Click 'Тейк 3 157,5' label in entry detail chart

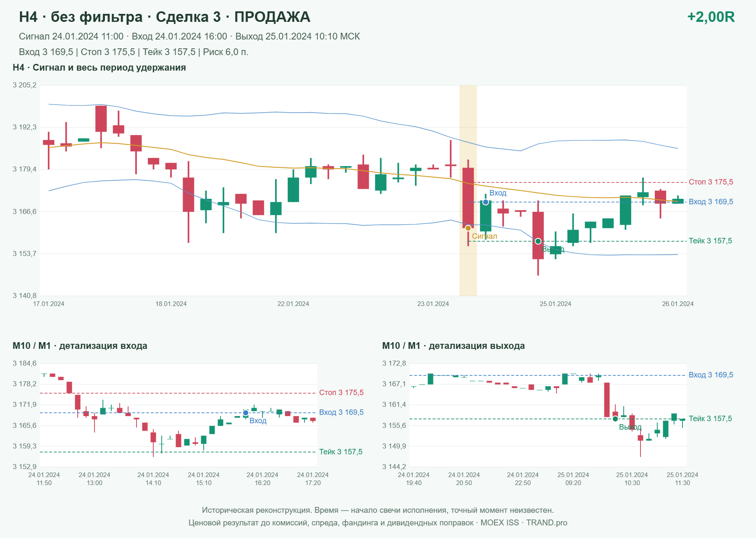(341, 452)
